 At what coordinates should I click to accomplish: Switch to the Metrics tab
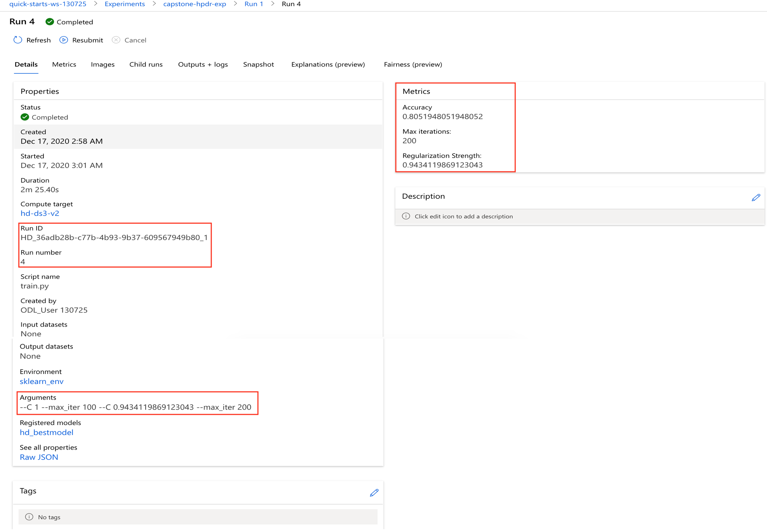[64, 64]
